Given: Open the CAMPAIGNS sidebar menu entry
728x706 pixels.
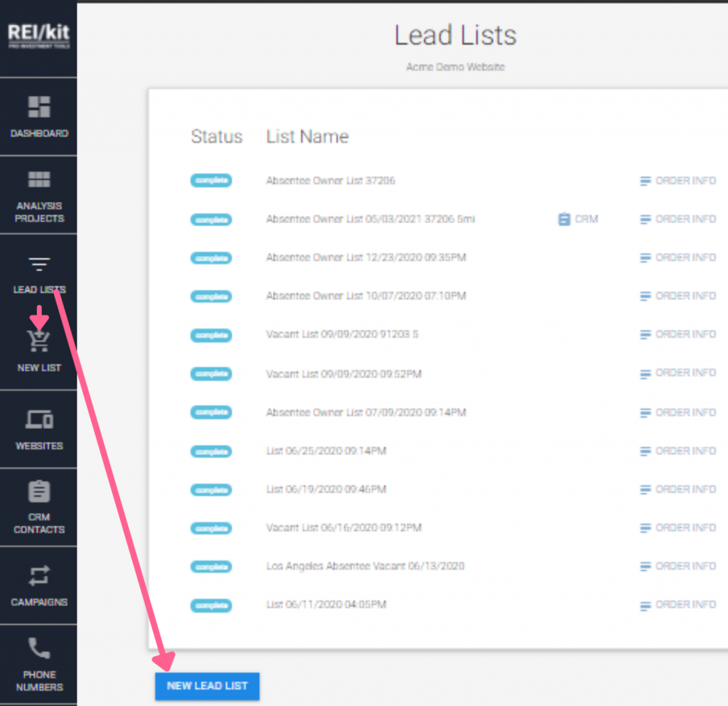Looking at the screenshot, I should (38, 586).
